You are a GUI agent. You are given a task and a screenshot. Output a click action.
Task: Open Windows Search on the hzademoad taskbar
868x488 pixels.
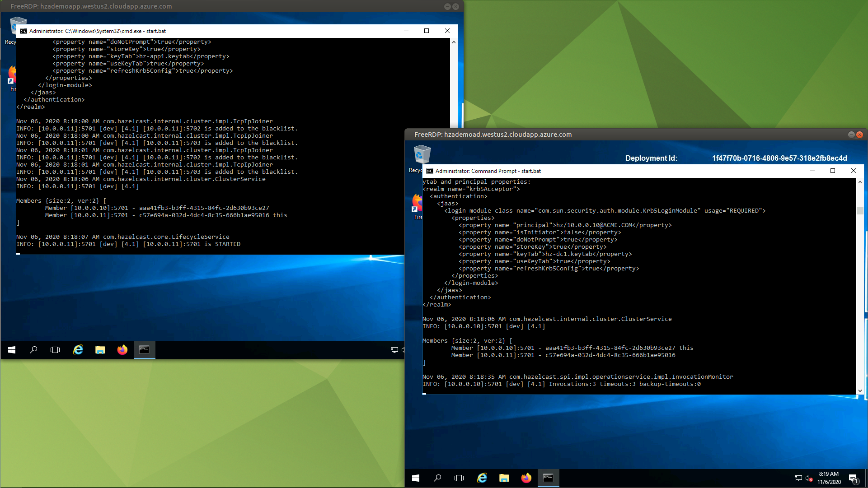pos(437,478)
